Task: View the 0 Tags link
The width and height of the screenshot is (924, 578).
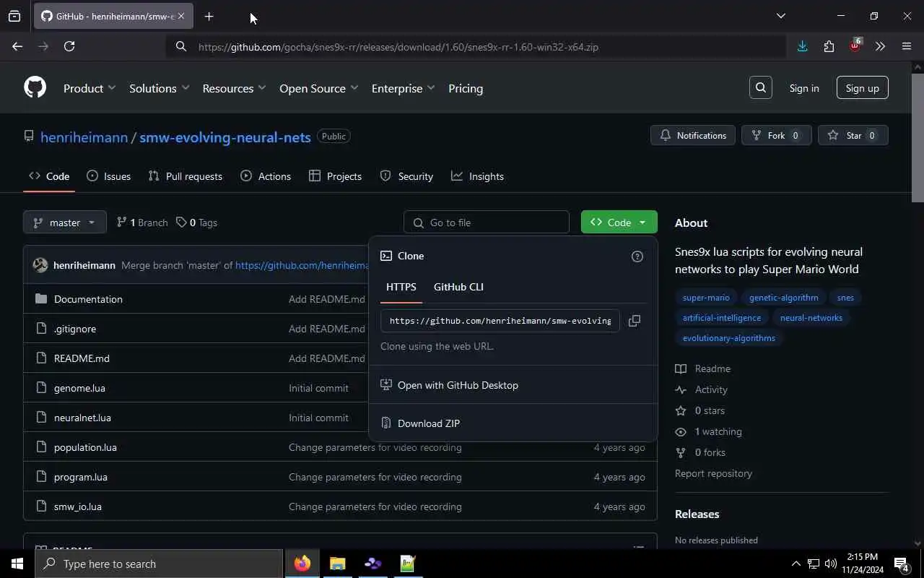Action: click(x=197, y=223)
